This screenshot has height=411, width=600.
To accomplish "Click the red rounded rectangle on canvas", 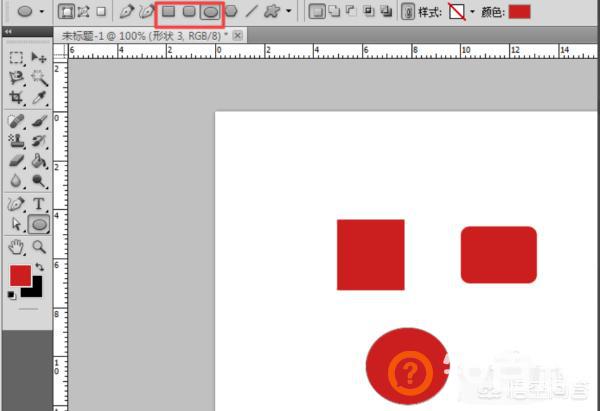I will tap(499, 255).
